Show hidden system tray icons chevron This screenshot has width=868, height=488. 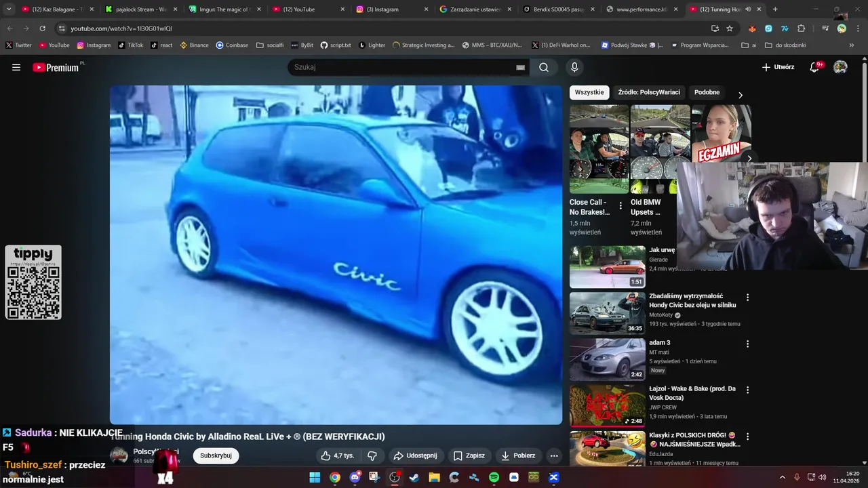point(782,477)
